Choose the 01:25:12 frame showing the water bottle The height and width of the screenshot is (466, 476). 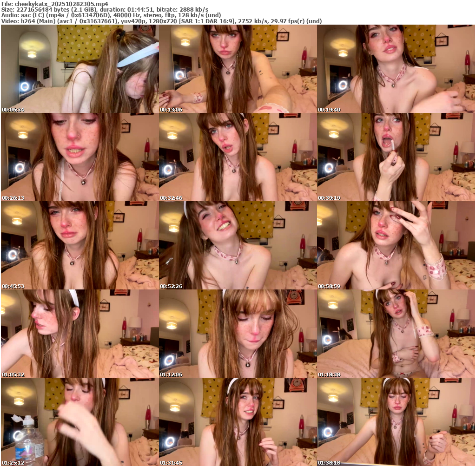tap(80, 422)
